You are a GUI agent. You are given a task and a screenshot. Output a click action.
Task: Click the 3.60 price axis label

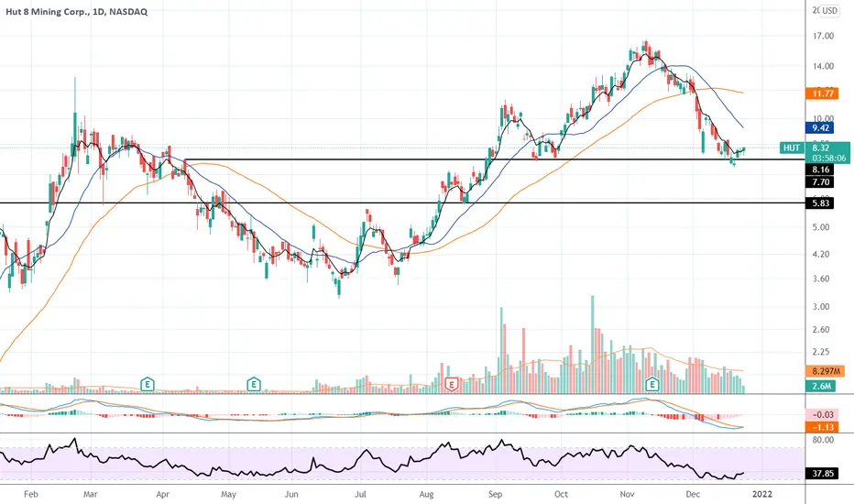pyautogui.click(x=821, y=279)
